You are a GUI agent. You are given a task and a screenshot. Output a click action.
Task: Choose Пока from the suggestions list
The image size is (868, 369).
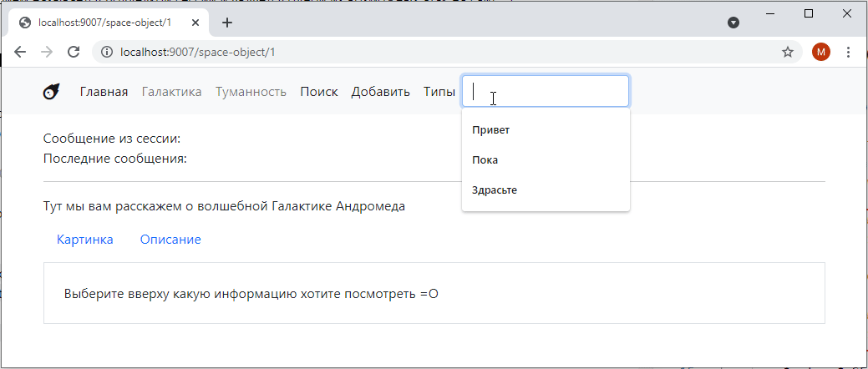pos(485,160)
